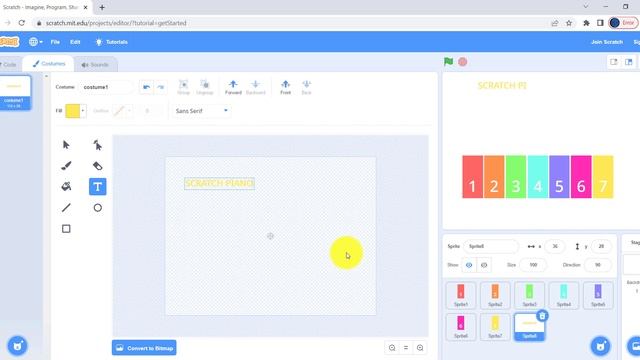Select costume1 thumbnail in costume list
This screenshot has height=360, width=640.
coord(15,93)
